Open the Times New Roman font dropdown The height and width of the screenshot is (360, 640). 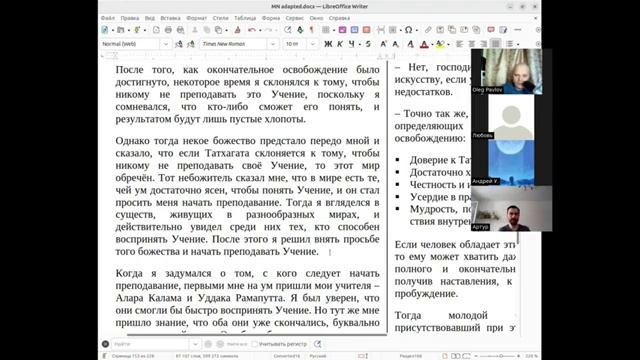pyautogui.click(x=273, y=44)
